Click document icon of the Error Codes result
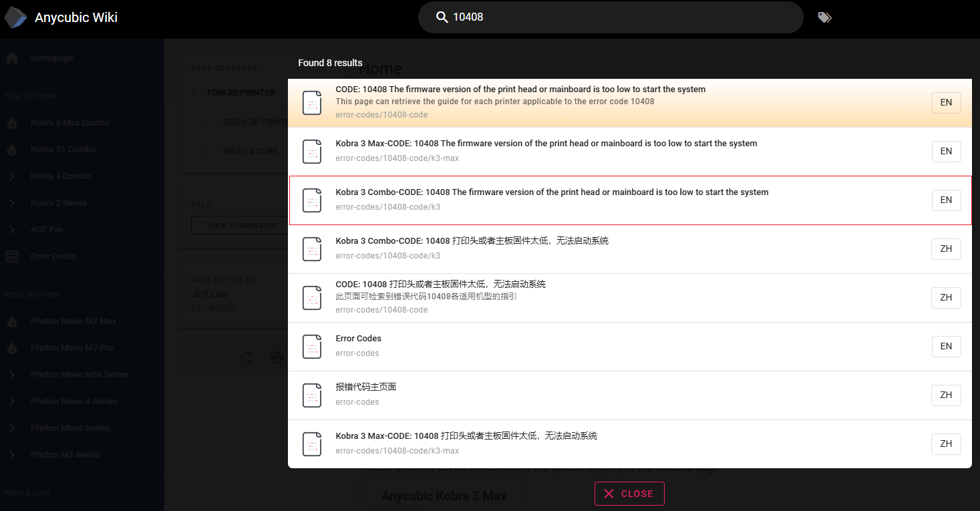 point(312,347)
